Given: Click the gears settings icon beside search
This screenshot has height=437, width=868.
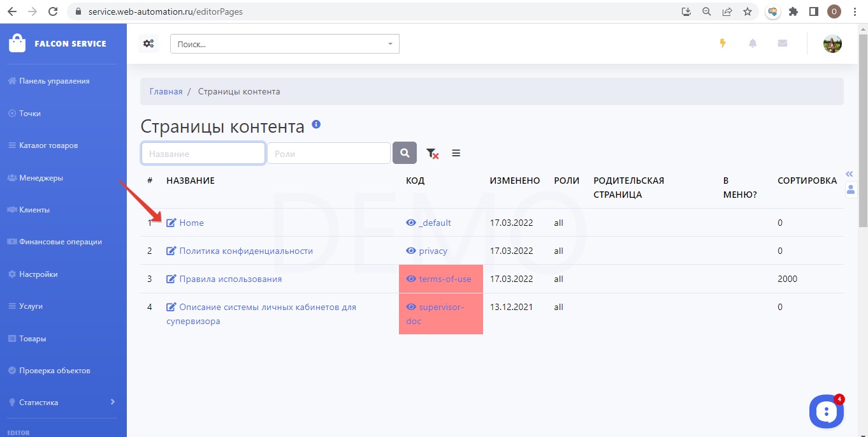Looking at the screenshot, I should pos(148,43).
